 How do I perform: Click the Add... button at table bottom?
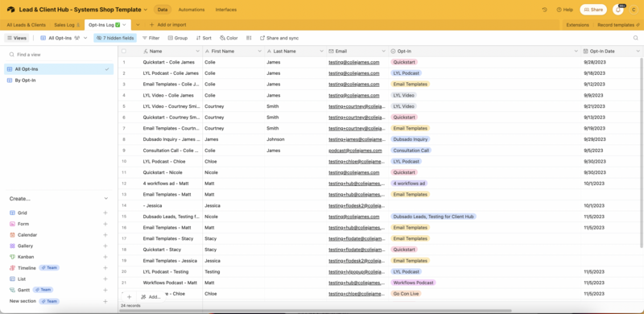[151, 297]
